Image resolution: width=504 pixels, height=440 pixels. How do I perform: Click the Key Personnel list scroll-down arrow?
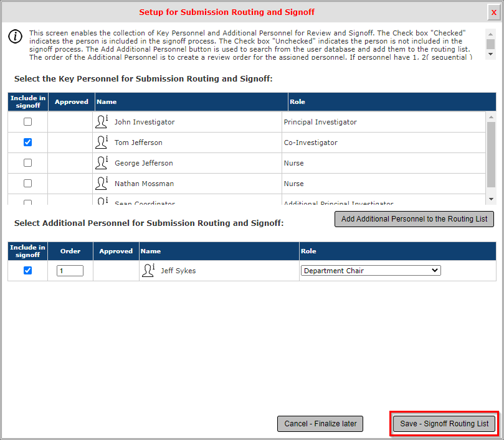(491, 199)
